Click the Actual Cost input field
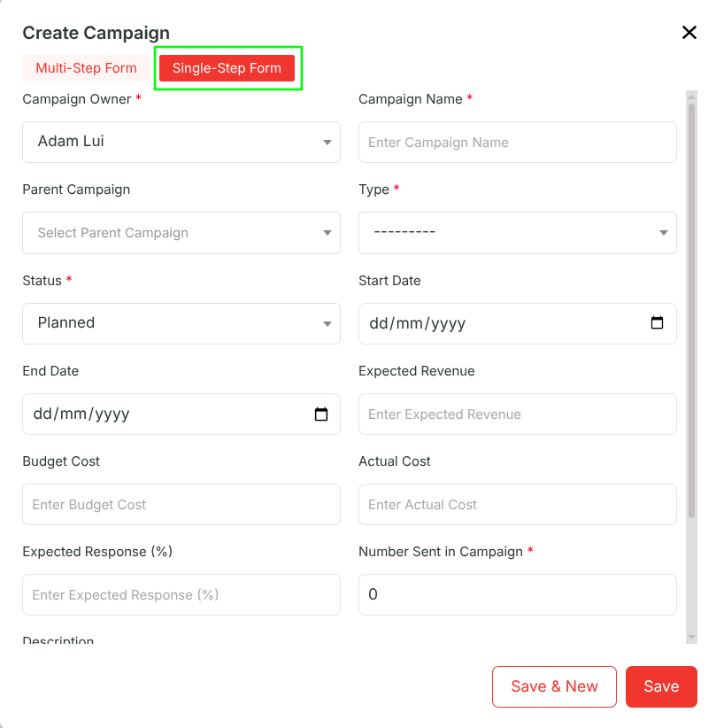Viewport: 716px width, 728px height. click(x=518, y=505)
